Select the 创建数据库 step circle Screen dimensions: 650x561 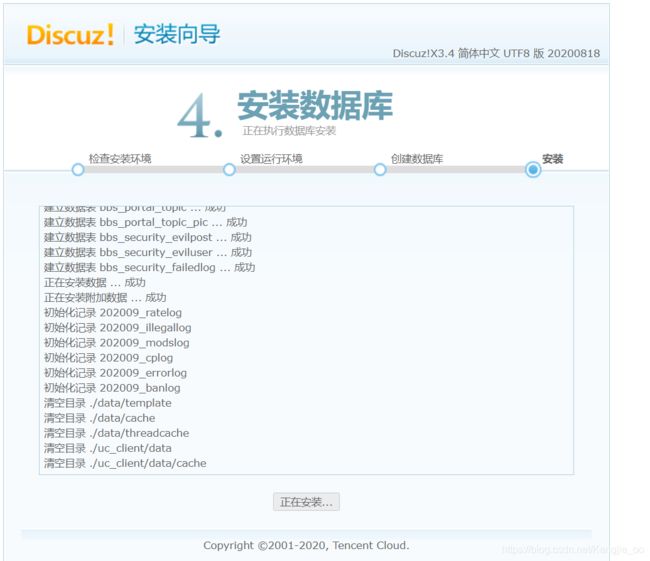[380, 169]
